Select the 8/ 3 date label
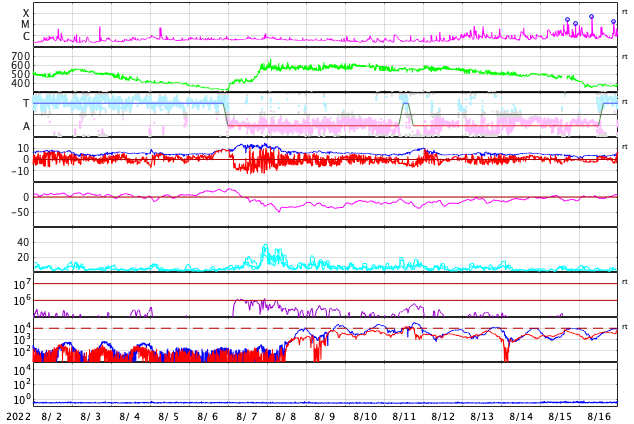Screen dimensions: 634x424 click(x=91, y=417)
